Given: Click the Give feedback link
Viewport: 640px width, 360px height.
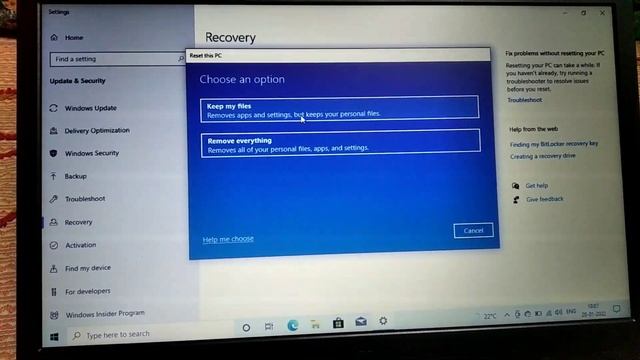Looking at the screenshot, I should tap(544, 199).
